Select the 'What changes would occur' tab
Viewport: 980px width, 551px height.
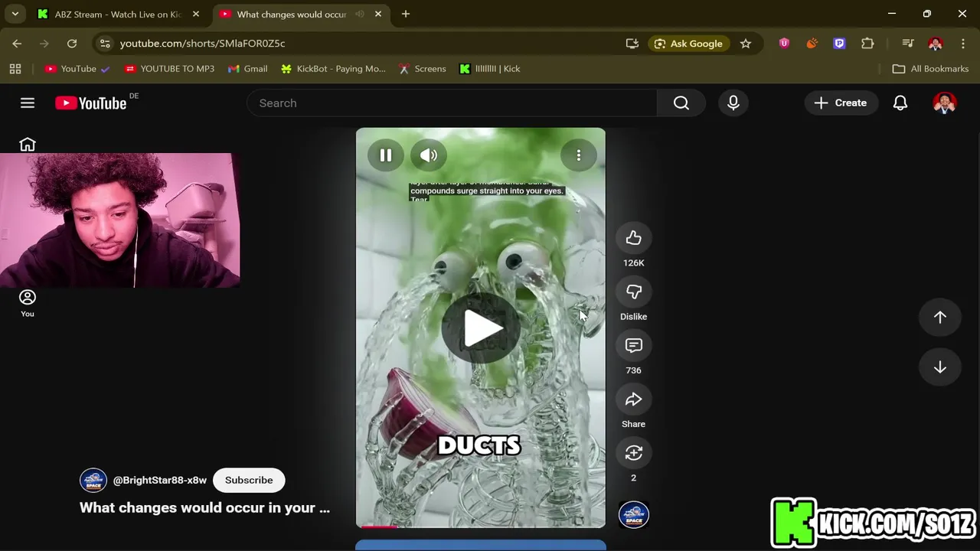point(291,15)
